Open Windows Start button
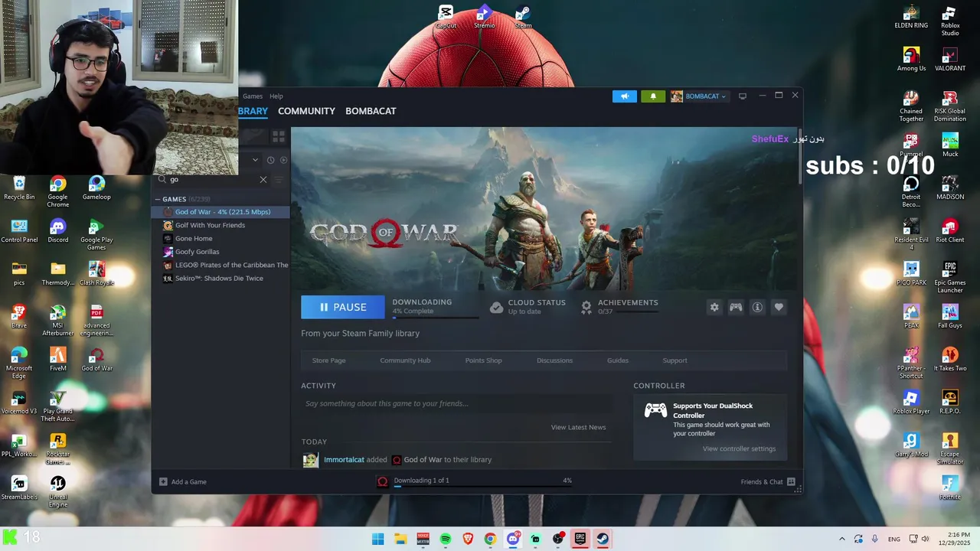This screenshot has height=551, width=980. [x=377, y=539]
